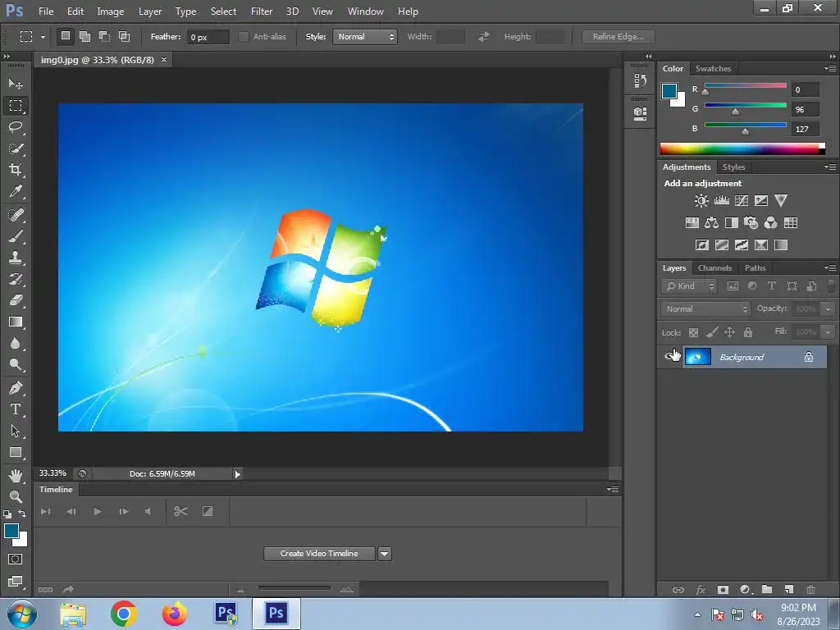Choose Subtract from selection mode

tap(104, 36)
